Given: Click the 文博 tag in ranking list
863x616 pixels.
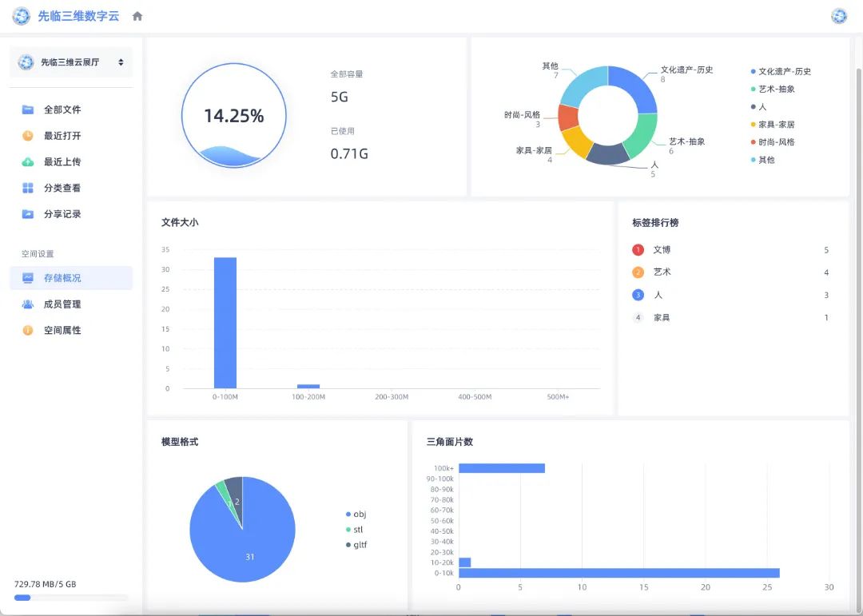Looking at the screenshot, I should pyautogui.click(x=662, y=250).
